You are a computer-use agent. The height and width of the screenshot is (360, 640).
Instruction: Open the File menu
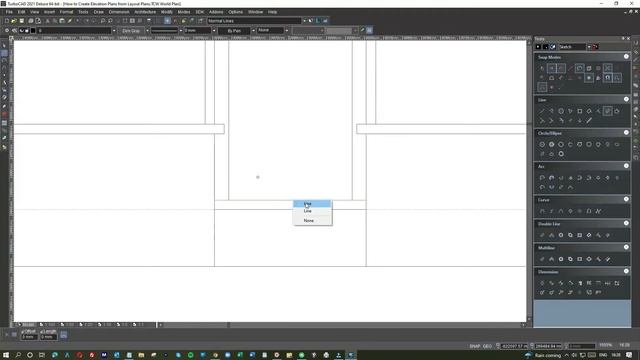9,12
